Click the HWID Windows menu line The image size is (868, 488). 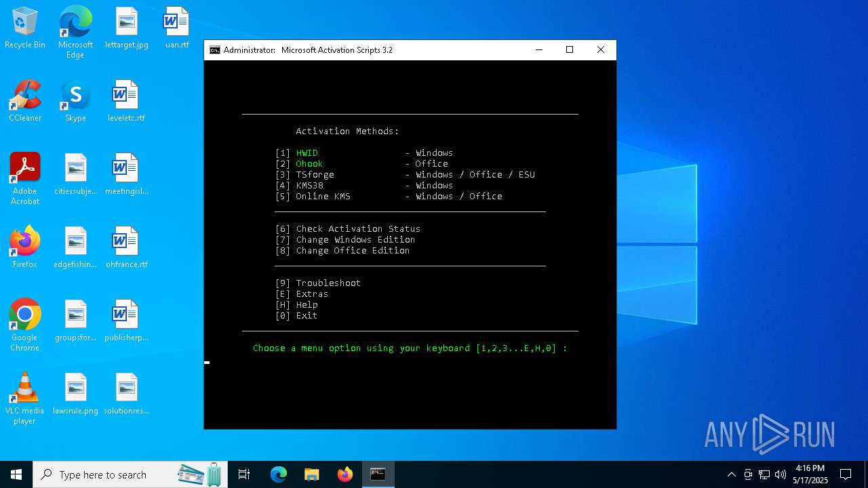364,153
